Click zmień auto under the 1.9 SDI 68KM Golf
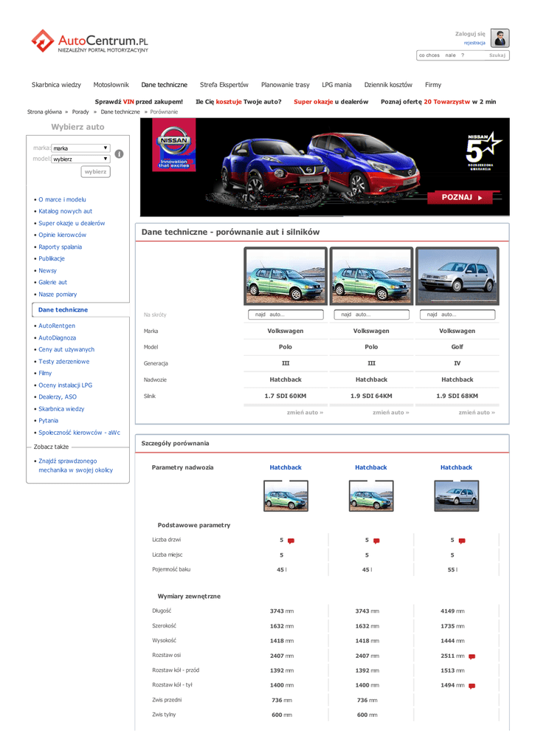 [476, 412]
